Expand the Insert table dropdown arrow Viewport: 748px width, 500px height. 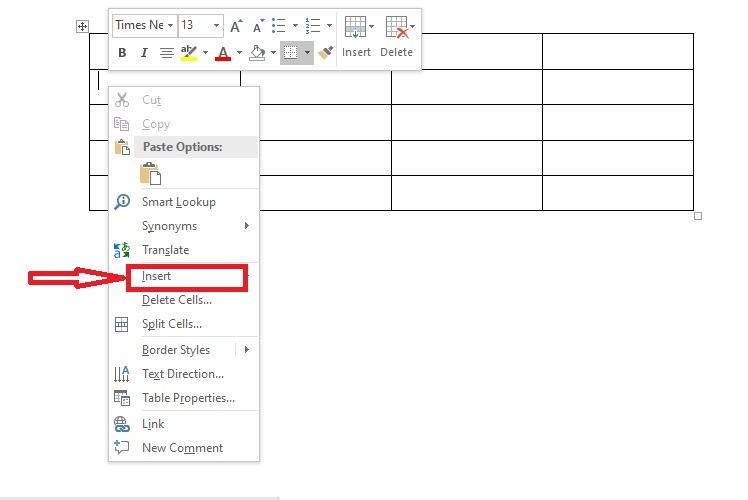point(372,27)
